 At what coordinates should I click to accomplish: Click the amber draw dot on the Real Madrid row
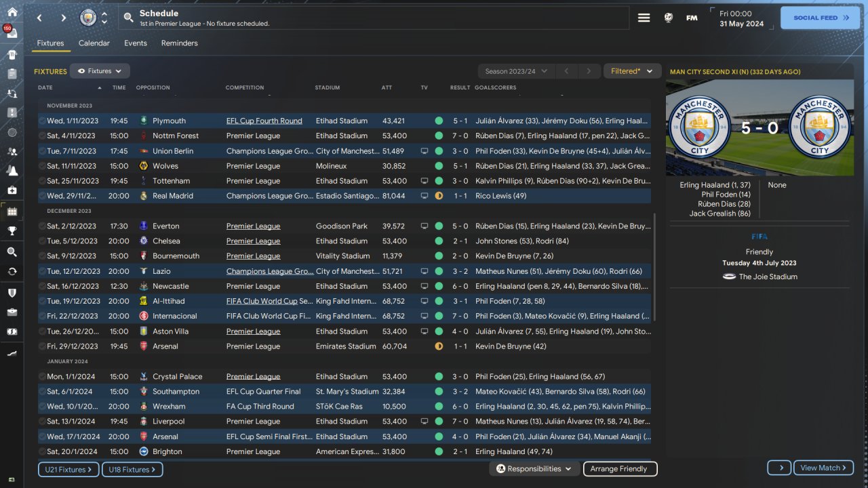click(439, 196)
